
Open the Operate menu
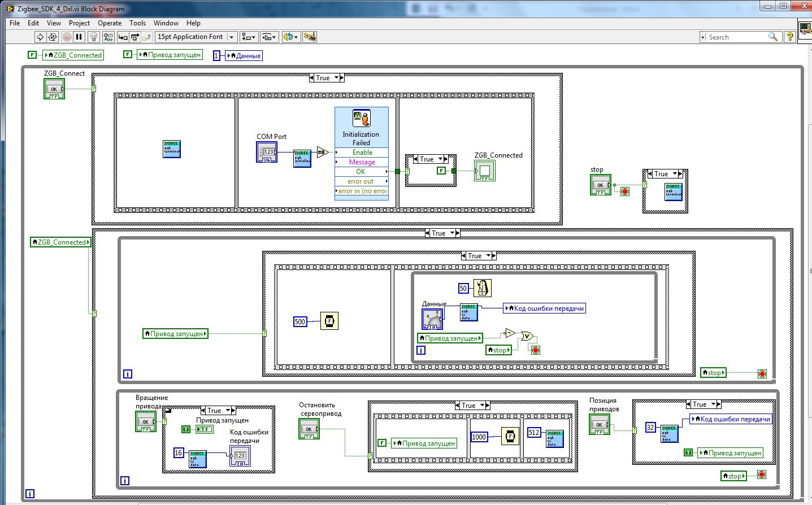click(110, 23)
